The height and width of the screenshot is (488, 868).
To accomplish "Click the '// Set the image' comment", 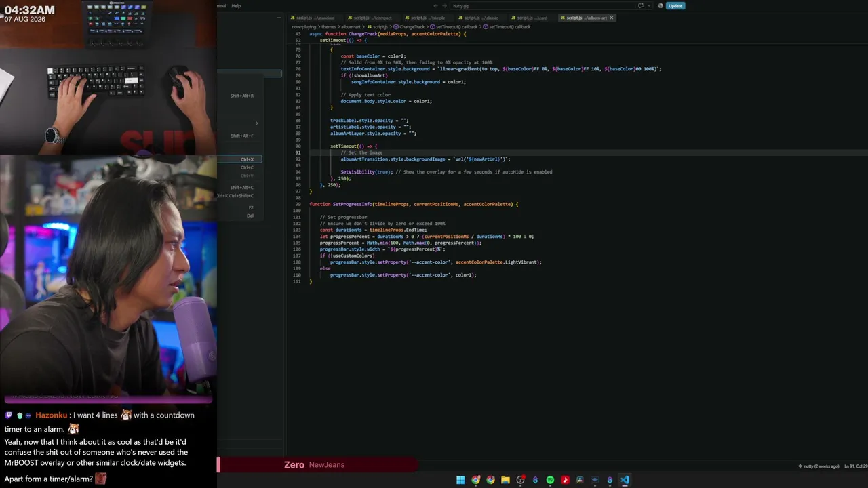I will point(361,152).
